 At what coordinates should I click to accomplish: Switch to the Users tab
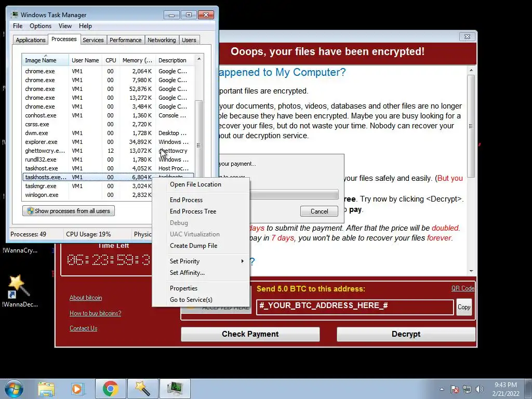189,39
